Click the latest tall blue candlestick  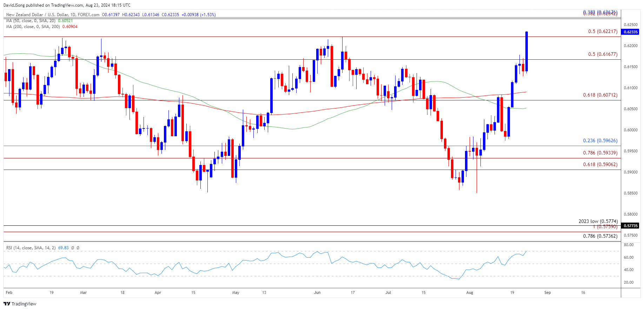[x=526, y=52]
